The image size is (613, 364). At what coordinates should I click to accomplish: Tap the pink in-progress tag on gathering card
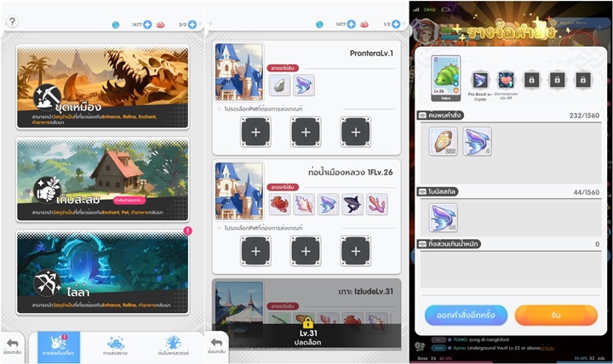129,201
